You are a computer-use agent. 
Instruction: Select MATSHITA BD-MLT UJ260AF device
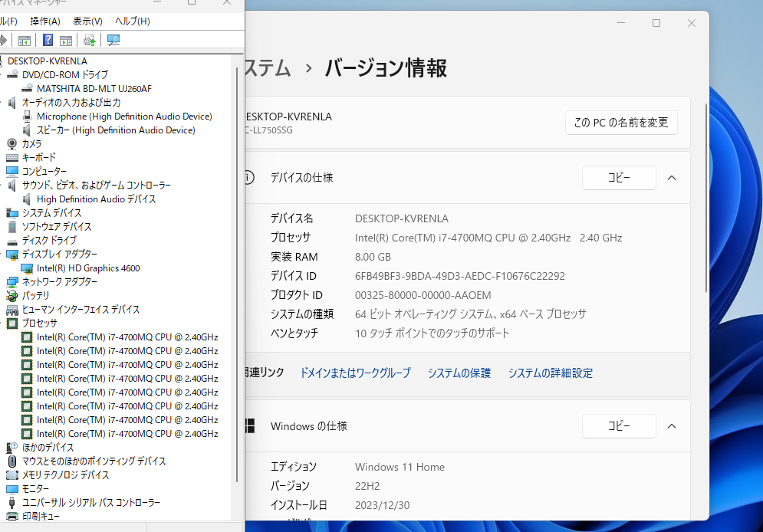point(94,88)
